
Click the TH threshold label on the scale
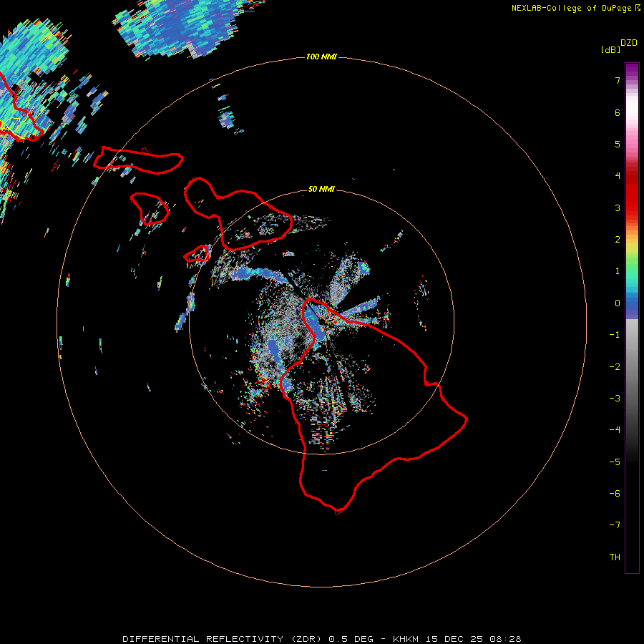tap(615, 557)
